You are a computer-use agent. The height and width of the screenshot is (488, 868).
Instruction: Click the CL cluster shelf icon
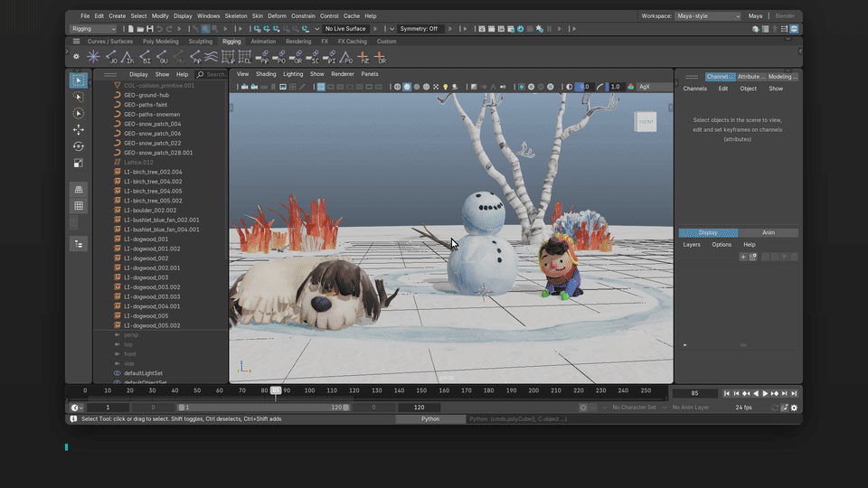(245, 56)
